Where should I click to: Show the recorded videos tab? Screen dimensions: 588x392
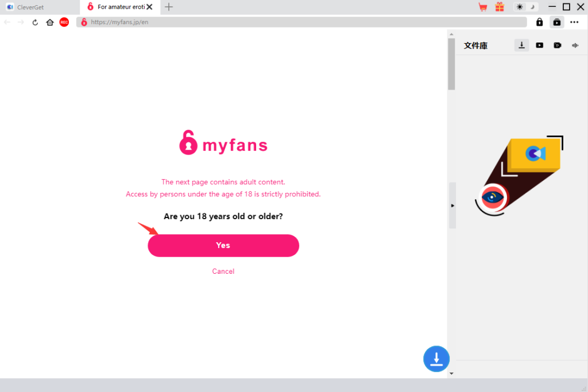(557, 45)
